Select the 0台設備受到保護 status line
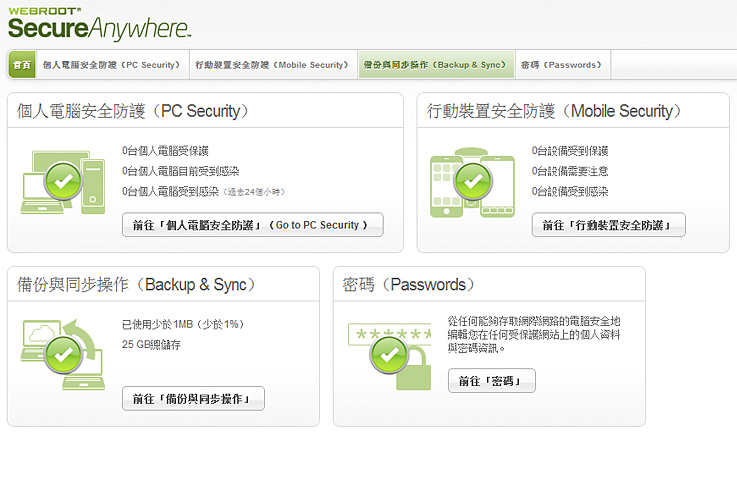The height and width of the screenshot is (495, 737). click(x=570, y=151)
